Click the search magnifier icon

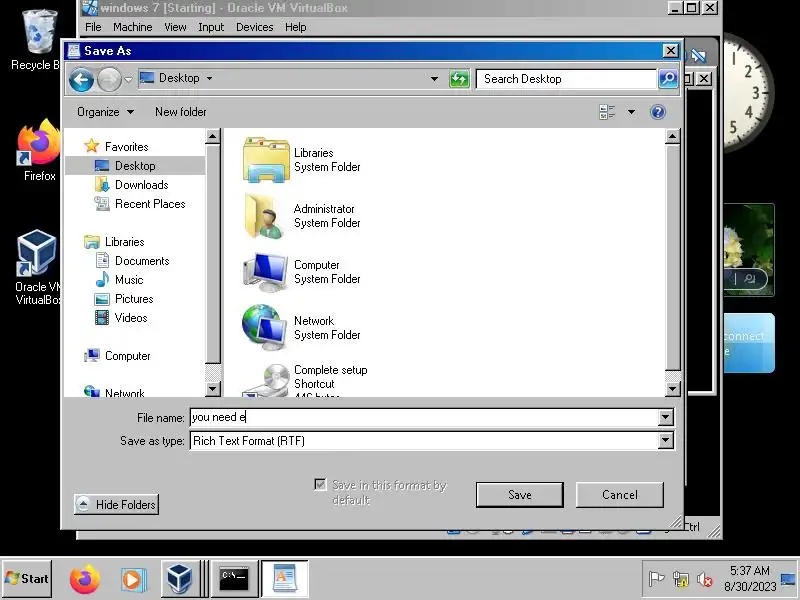(668, 79)
